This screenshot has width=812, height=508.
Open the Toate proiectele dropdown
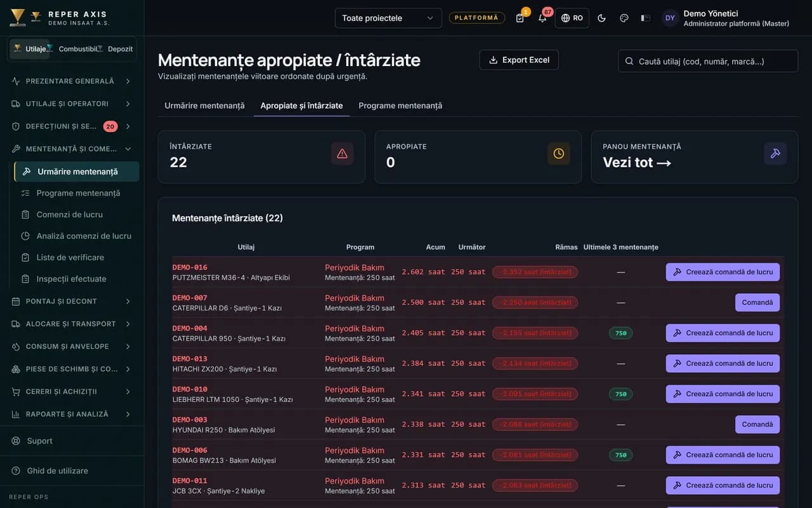tap(388, 18)
